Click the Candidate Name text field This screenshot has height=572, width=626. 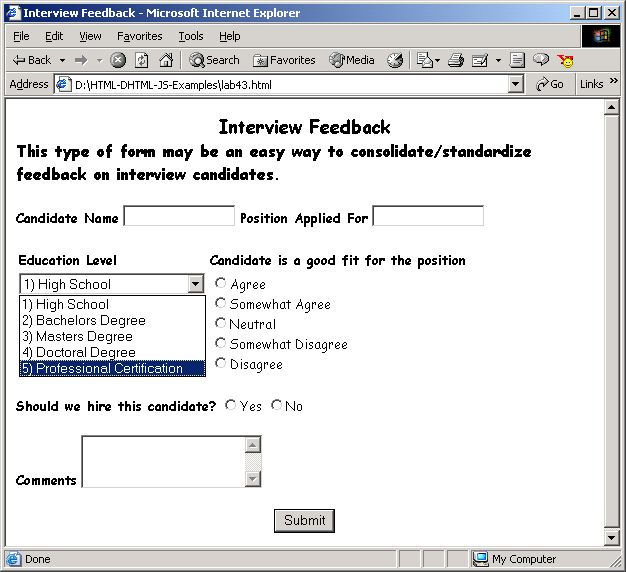tap(179, 217)
